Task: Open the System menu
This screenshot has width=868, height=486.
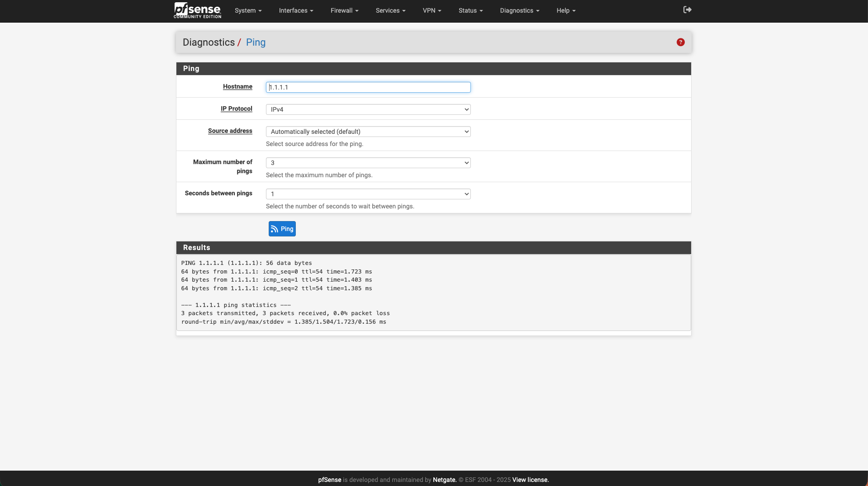Action: tap(248, 10)
